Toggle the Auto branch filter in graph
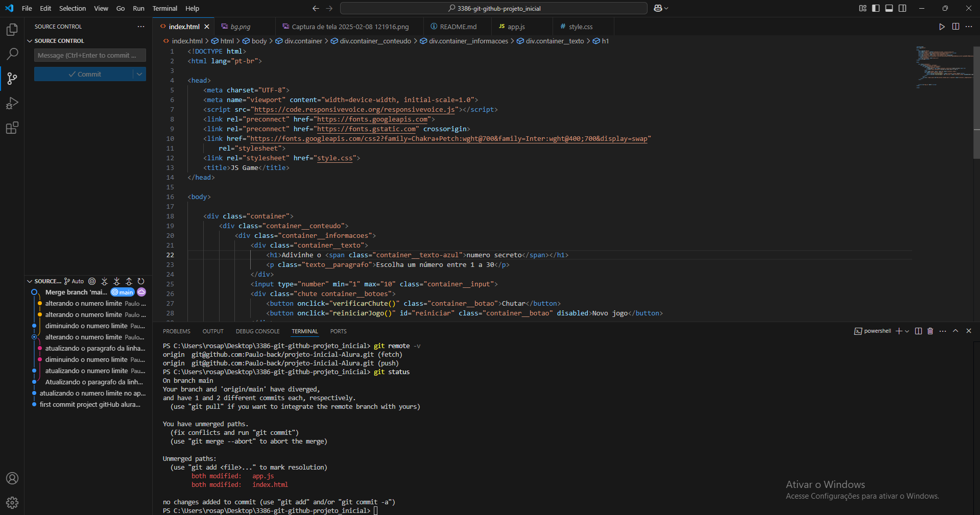Image resolution: width=980 pixels, height=515 pixels. click(74, 281)
